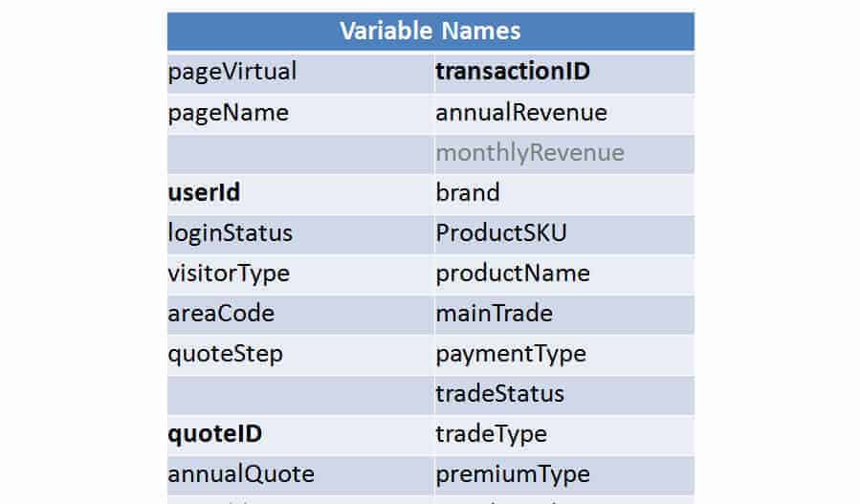Click the annualRevenue cell
This screenshot has height=504, width=860.
click(521, 113)
